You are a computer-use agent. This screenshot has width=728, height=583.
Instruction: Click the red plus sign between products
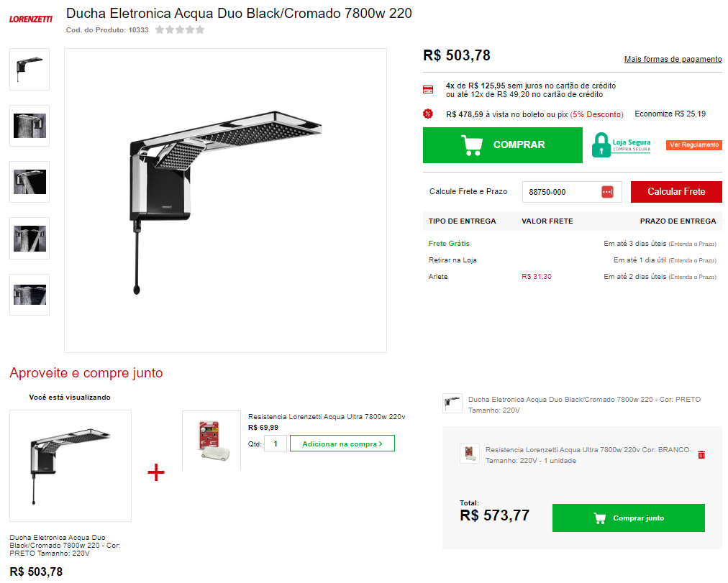[x=156, y=472]
